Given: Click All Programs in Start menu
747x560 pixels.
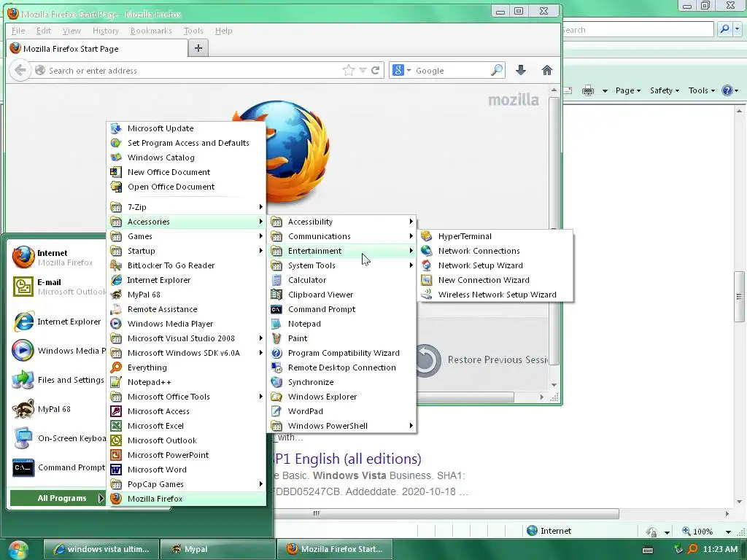Looking at the screenshot, I should point(58,498).
